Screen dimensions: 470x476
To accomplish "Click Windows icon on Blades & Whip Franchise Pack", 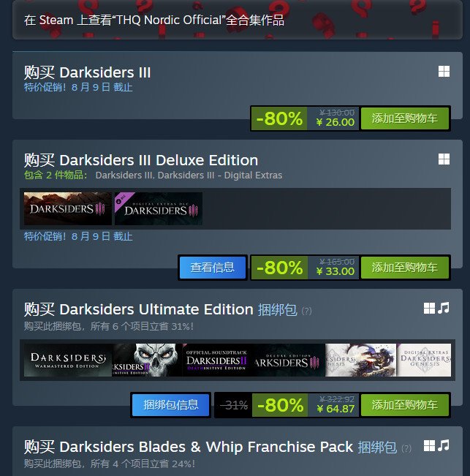I will (429, 445).
